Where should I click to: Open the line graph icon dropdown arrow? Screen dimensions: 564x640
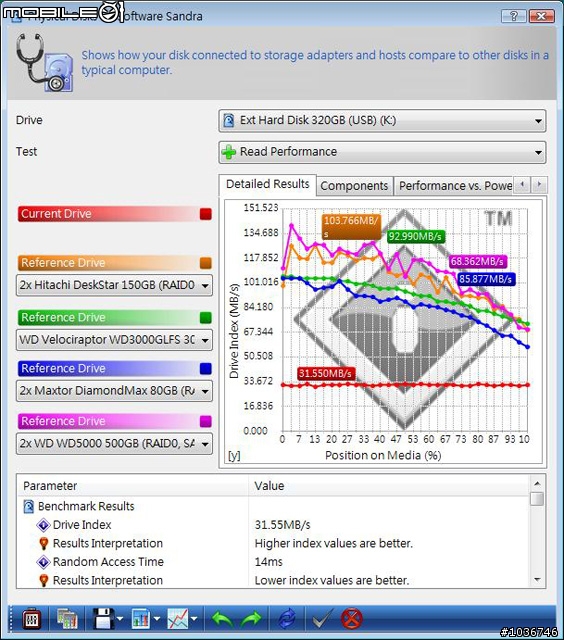click(194, 619)
